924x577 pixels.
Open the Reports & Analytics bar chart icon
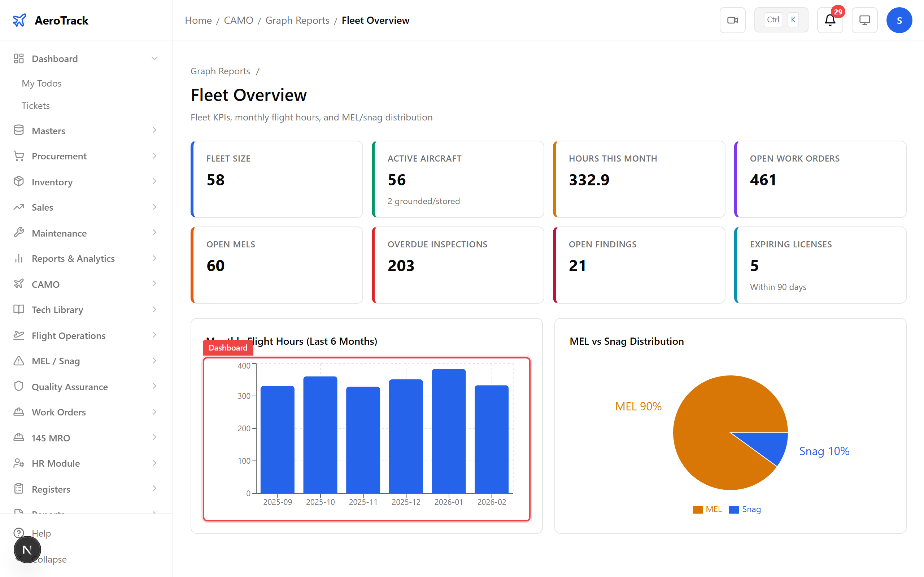(19, 258)
